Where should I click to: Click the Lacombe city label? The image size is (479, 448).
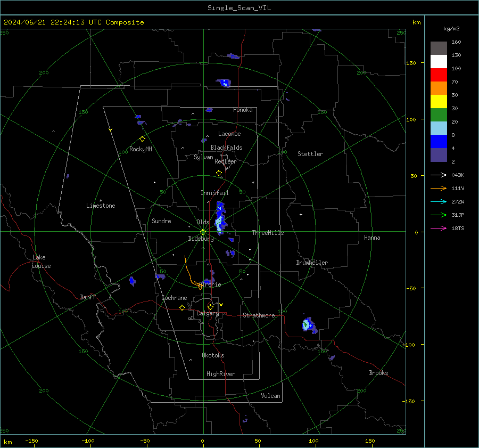[x=229, y=134]
